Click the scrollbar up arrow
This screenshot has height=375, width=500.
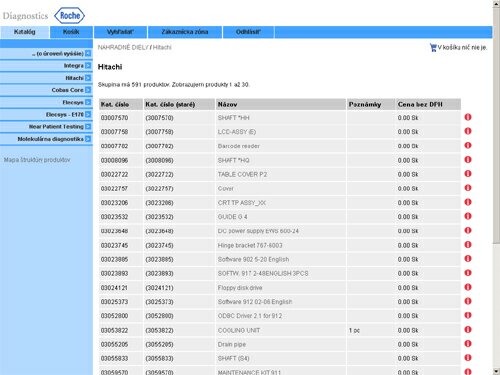496,3
